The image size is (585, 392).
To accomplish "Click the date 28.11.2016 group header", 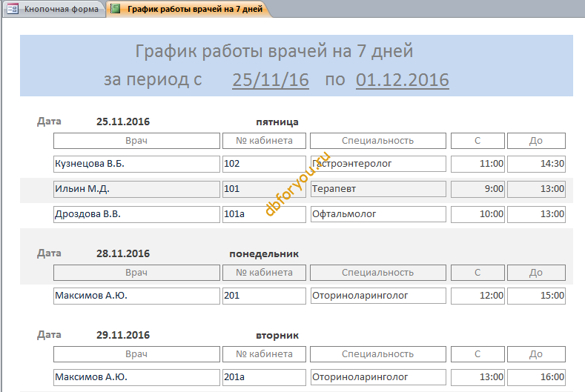I will coord(123,253).
